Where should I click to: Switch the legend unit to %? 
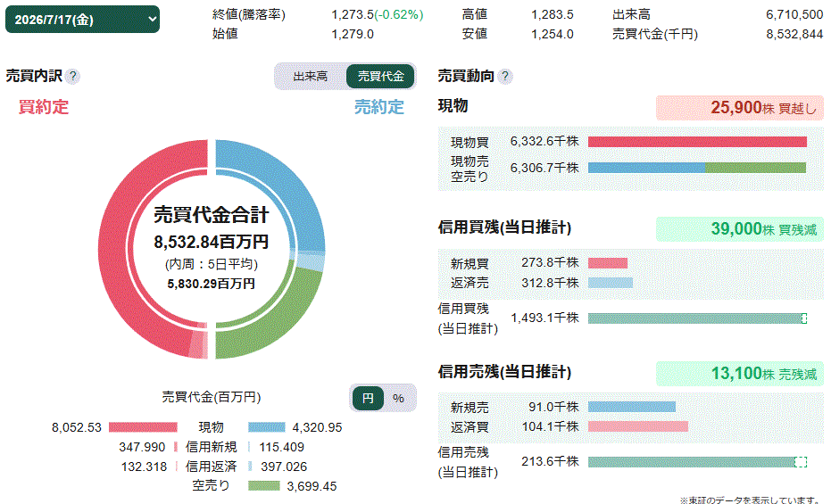click(398, 398)
